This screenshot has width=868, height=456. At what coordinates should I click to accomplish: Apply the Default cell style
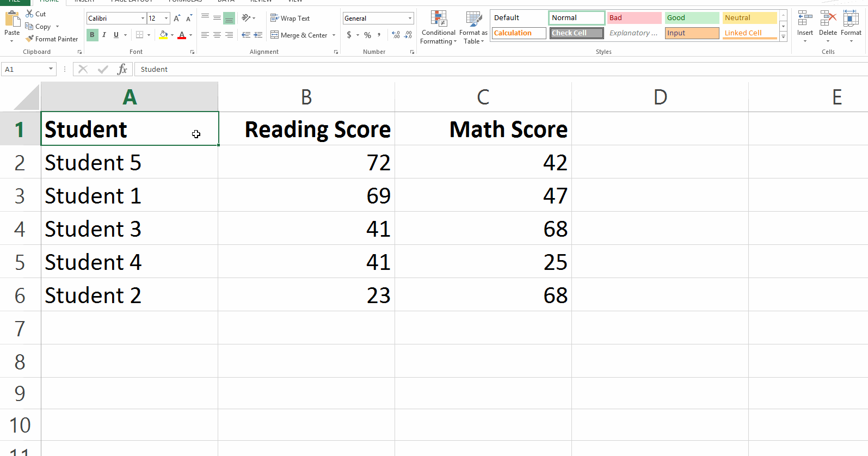click(x=519, y=18)
